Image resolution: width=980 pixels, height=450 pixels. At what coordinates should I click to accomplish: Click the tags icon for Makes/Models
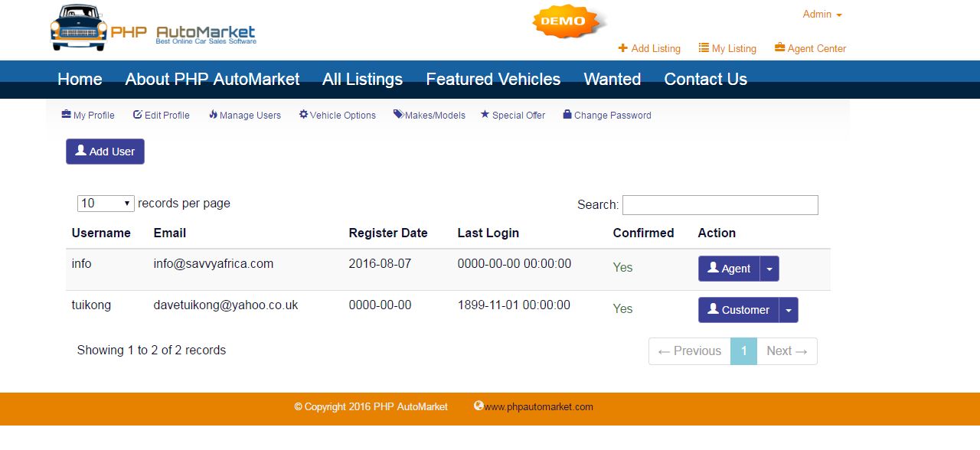point(398,114)
